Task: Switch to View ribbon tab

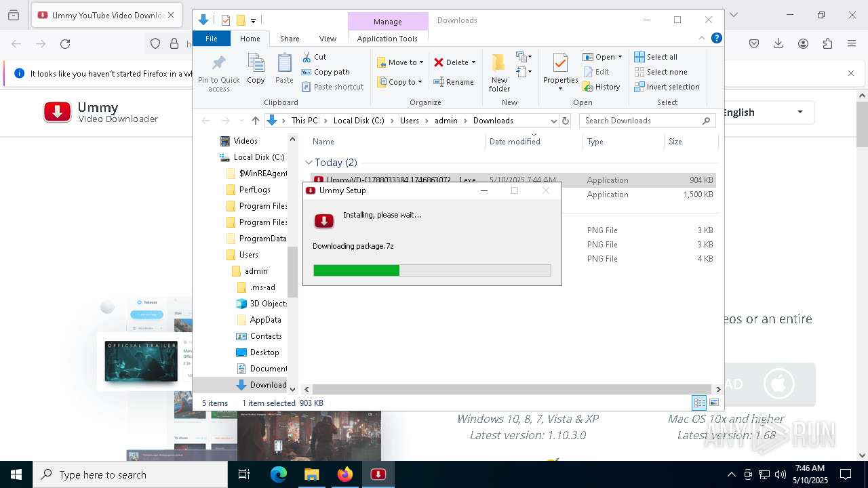Action: click(328, 39)
